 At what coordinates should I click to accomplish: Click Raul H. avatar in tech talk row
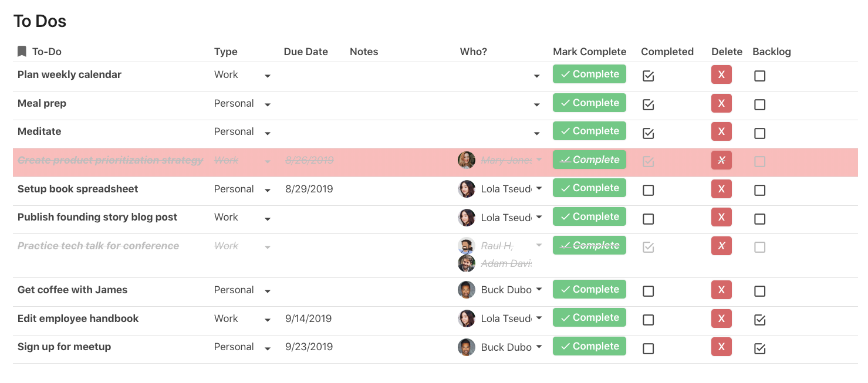[x=467, y=246]
